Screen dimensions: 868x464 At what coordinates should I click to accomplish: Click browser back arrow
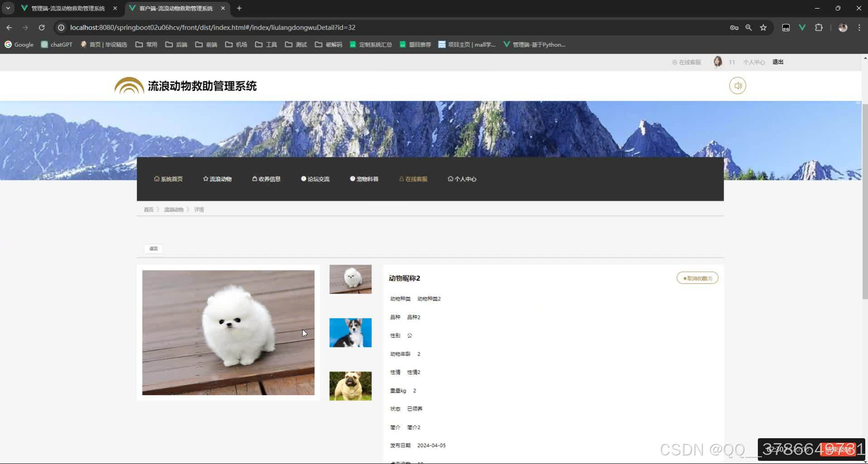tap(9, 28)
